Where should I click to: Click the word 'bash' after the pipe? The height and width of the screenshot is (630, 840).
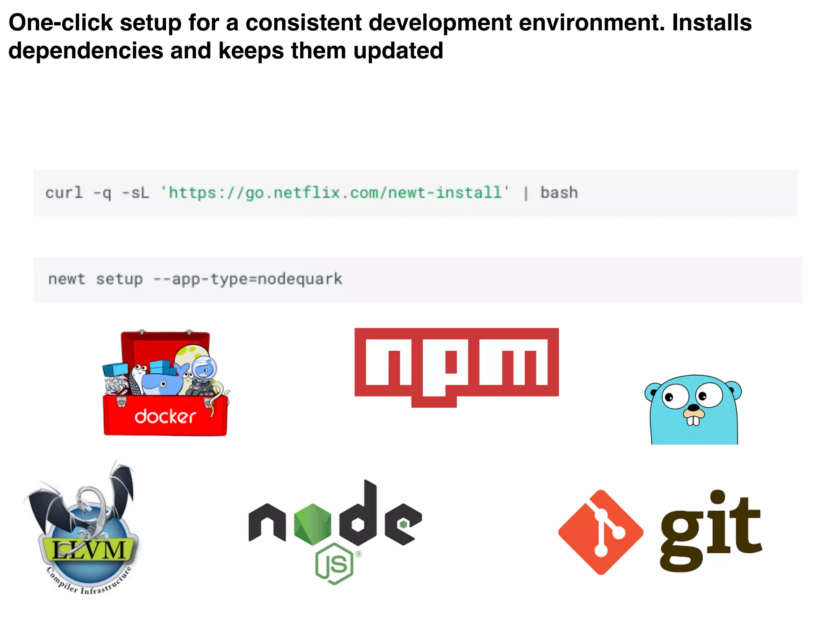pos(559,193)
